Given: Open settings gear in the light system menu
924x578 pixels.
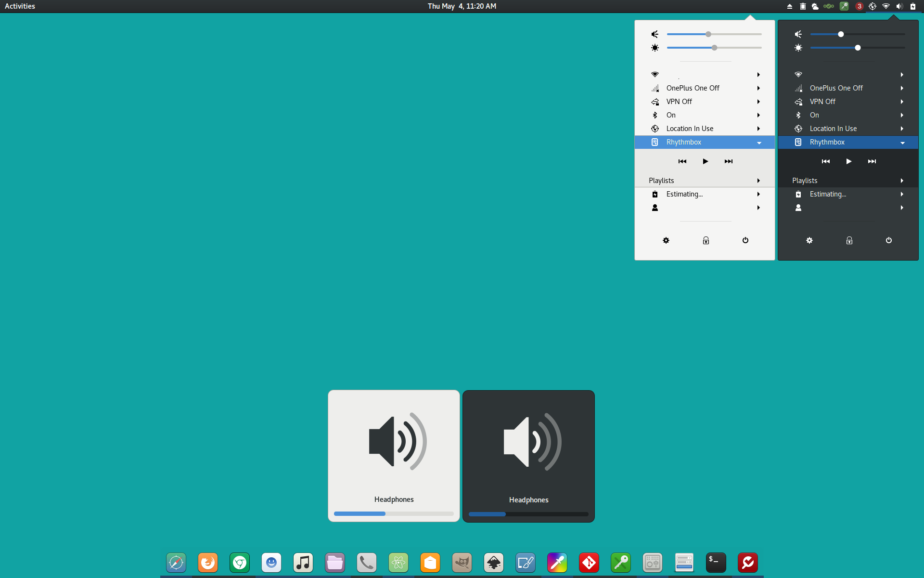Looking at the screenshot, I should point(666,240).
